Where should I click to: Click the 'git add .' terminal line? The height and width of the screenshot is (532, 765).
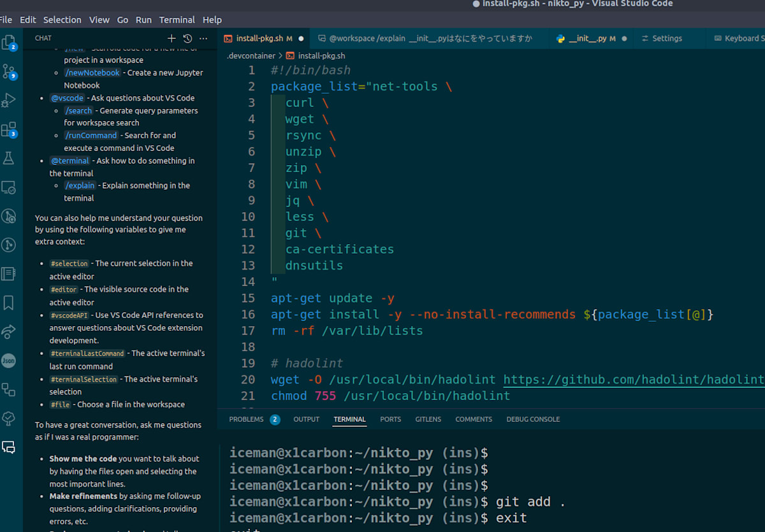[398, 501]
